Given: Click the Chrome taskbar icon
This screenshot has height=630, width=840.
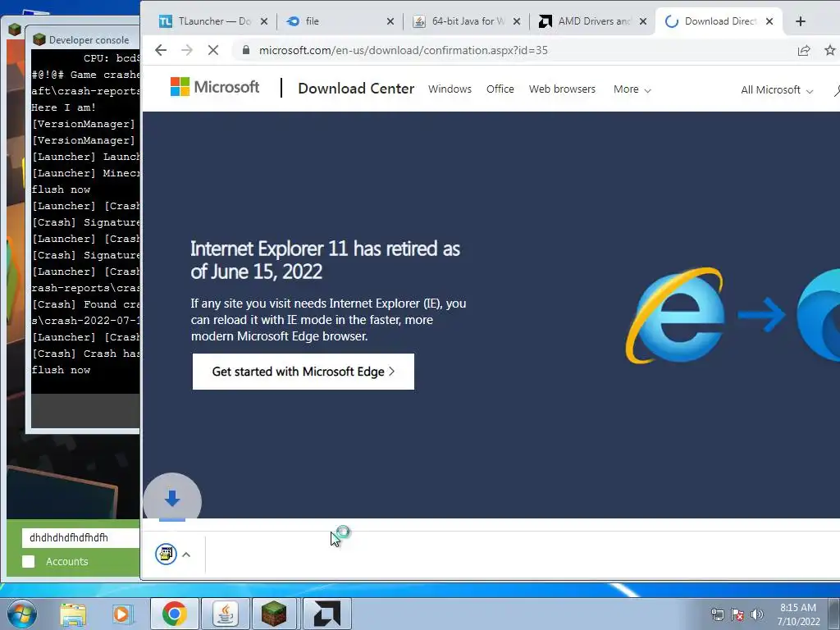Looking at the screenshot, I should (x=175, y=614).
